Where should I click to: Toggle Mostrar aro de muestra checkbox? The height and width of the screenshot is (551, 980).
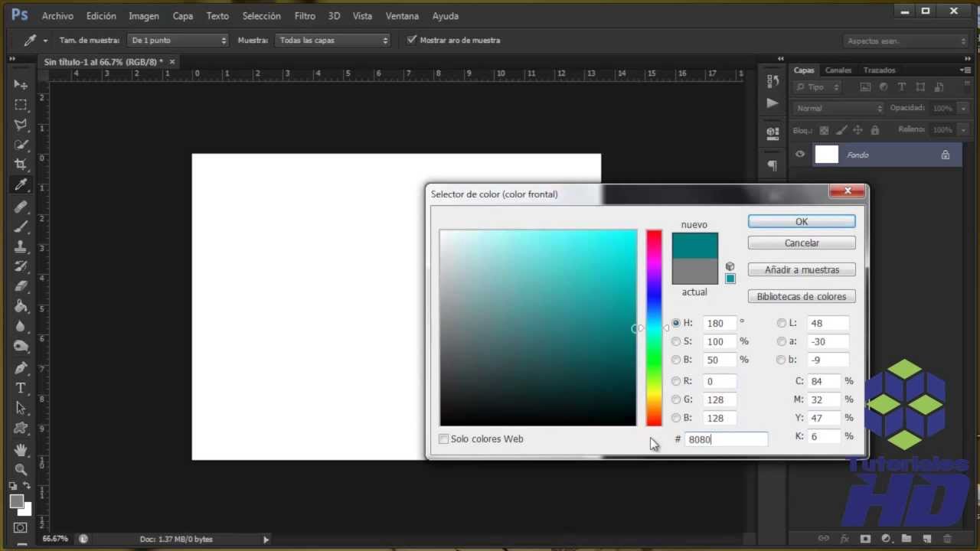(x=412, y=40)
